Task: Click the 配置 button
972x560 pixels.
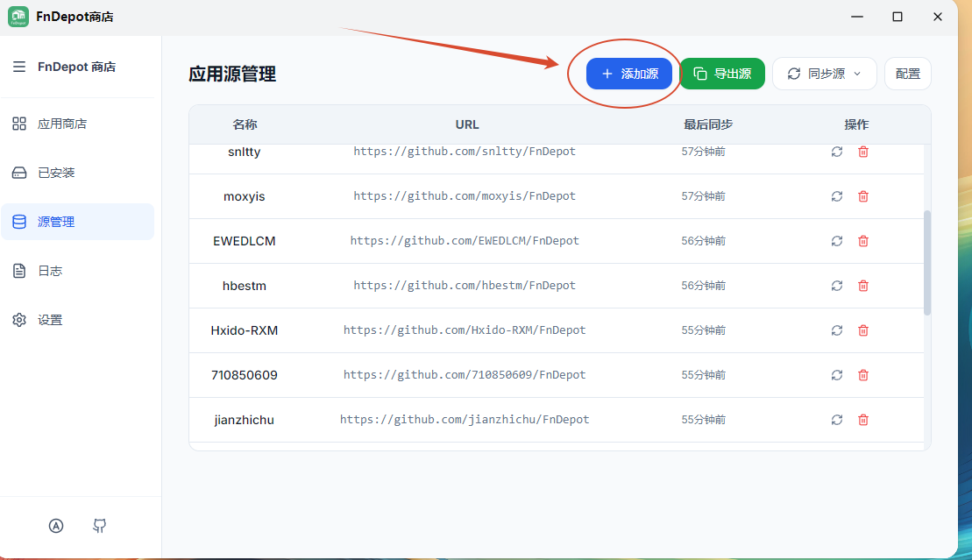Action: [x=907, y=74]
